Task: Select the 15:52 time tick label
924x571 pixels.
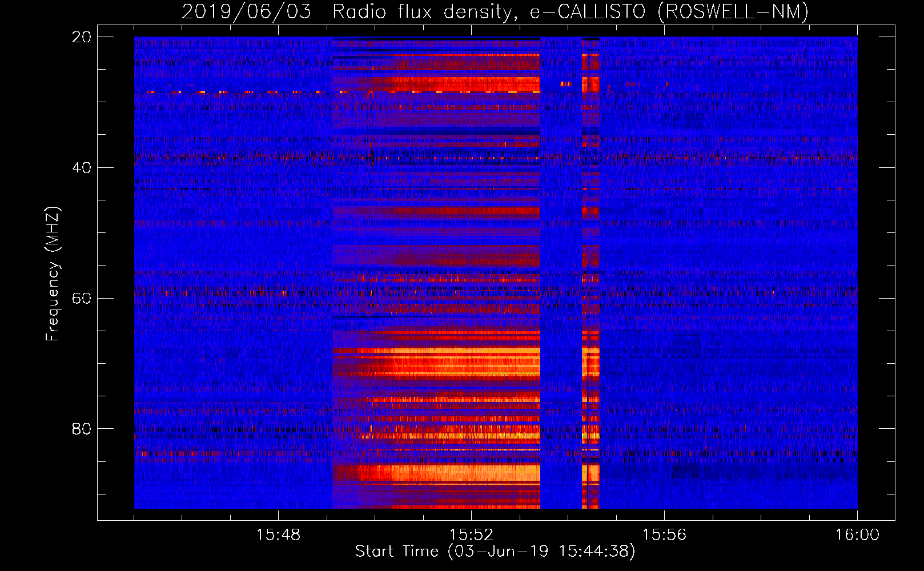Action: 471,535
